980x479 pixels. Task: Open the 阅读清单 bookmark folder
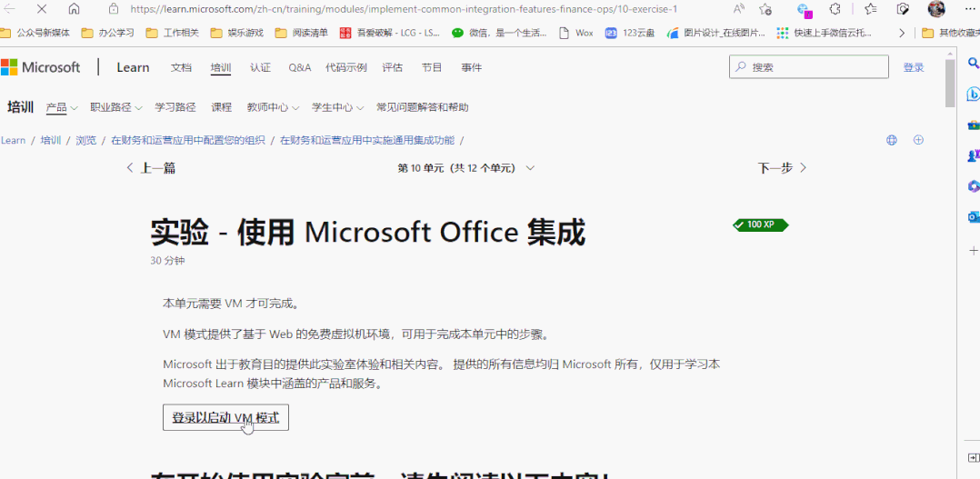pyautogui.click(x=302, y=33)
